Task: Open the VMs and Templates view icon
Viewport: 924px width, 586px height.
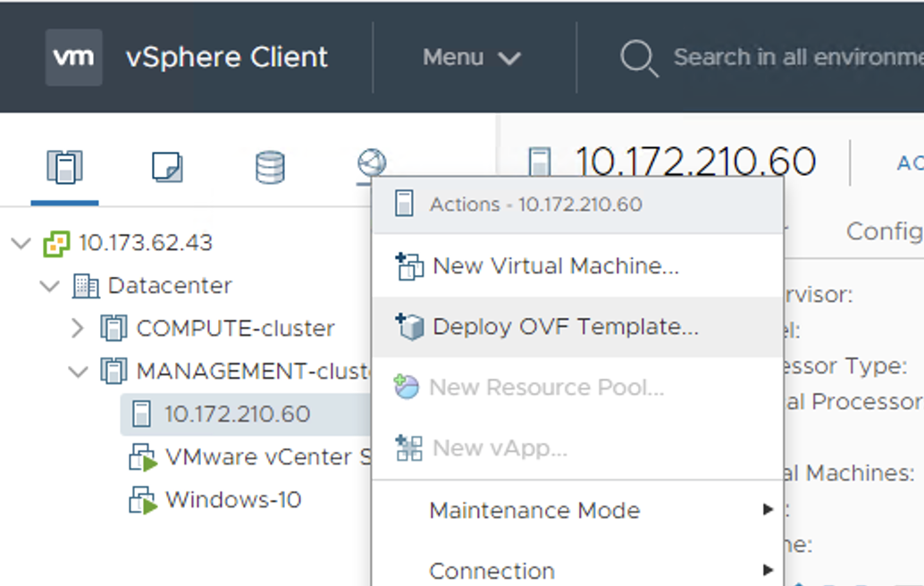Action: [167, 167]
